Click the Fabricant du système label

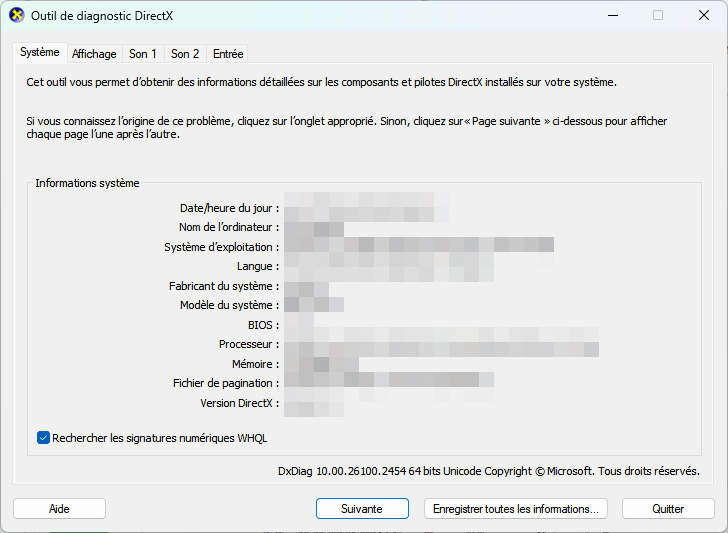coord(224,286)
